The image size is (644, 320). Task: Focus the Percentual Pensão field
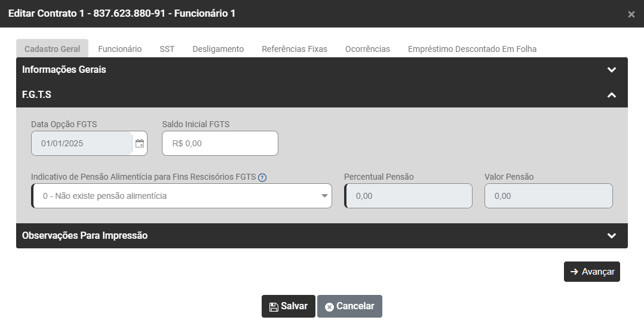click(409, 196)
